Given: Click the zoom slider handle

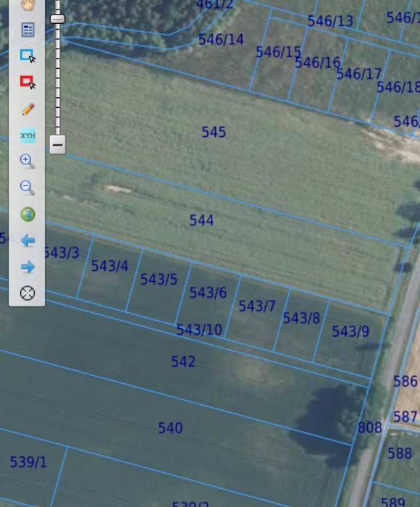Looking at the screenshot, I should (x=58, y=19).
